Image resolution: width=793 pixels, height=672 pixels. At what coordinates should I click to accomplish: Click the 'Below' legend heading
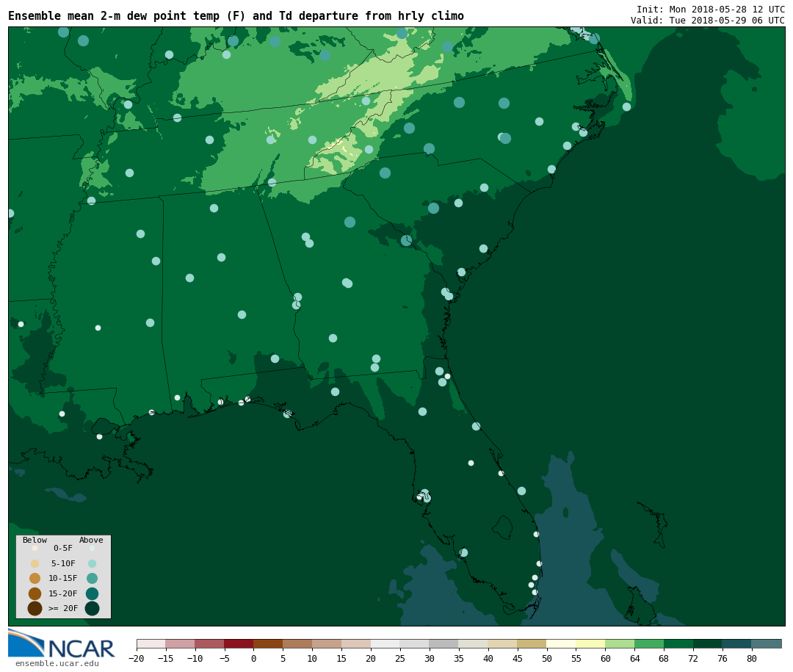pyautogui.click(x=35, y=540)
